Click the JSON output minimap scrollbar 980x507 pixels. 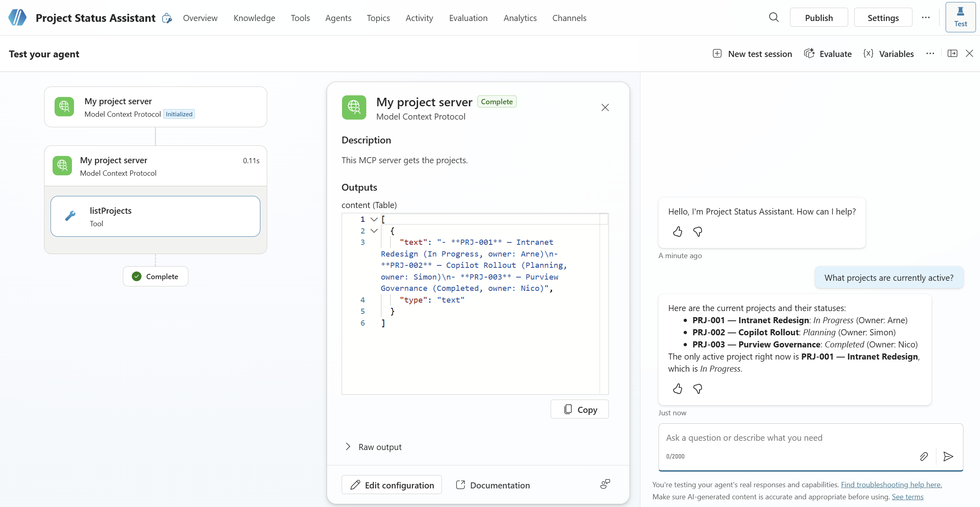pyautogui.click(x=604, y=303)
